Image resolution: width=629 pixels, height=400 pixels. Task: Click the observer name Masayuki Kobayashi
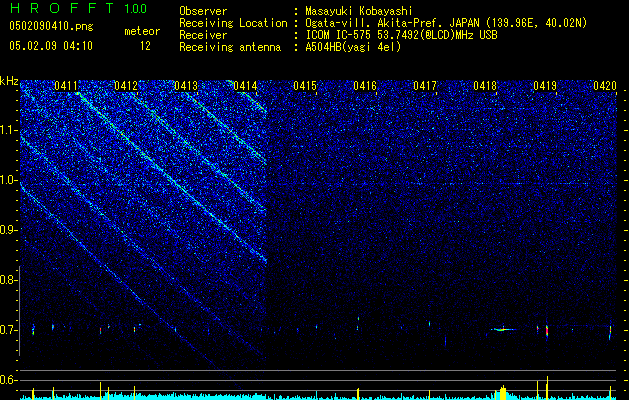[x=359, y=11]
